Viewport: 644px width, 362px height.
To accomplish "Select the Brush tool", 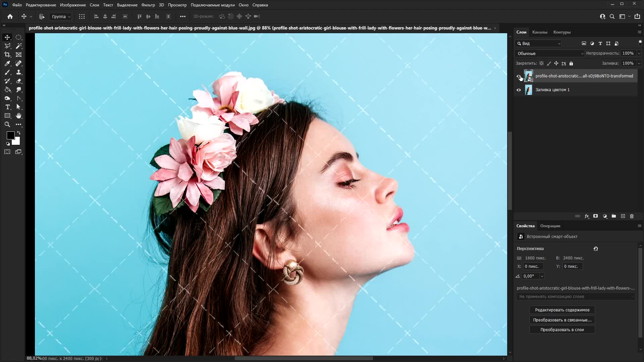I will pyautogui.click(x=7, y=72).
